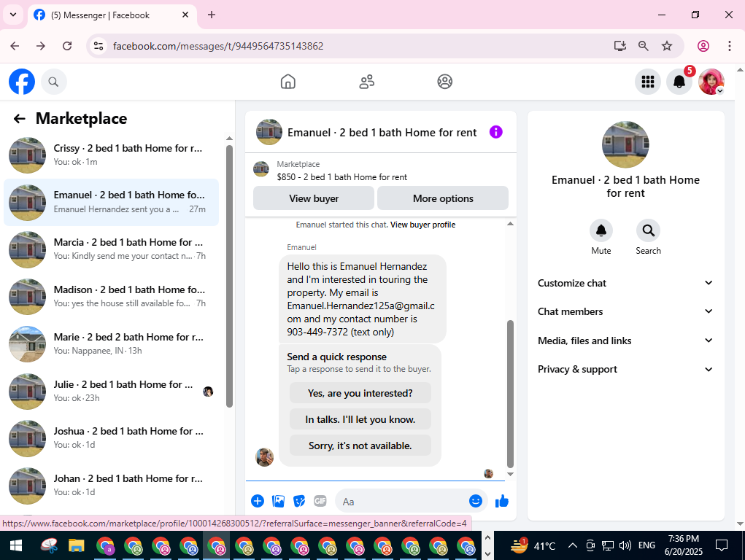745x560 pixels.
Task: Open notifications bell with 5 badge
Action: point(679,82)
